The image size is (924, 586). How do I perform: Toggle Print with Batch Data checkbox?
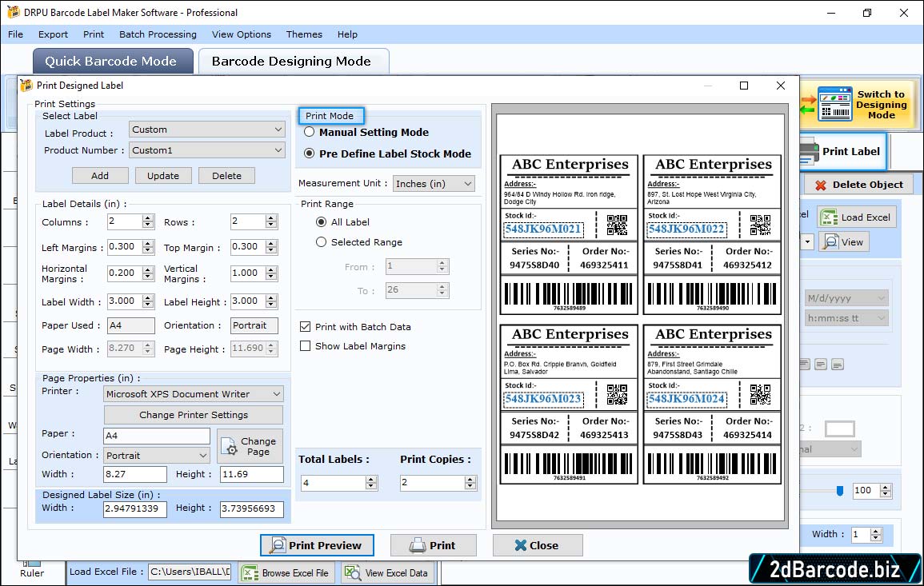point(306,326)
